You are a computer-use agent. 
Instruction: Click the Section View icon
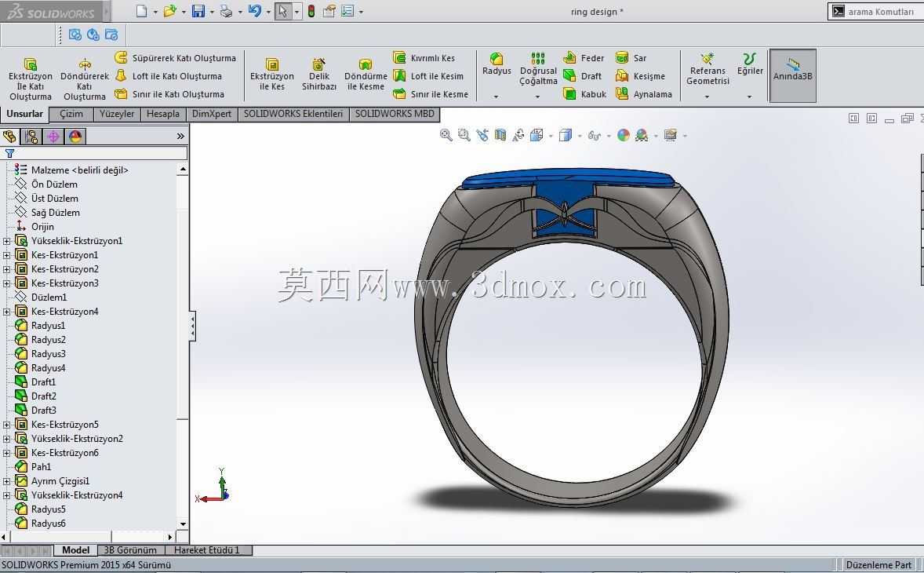tap(500, 135)
